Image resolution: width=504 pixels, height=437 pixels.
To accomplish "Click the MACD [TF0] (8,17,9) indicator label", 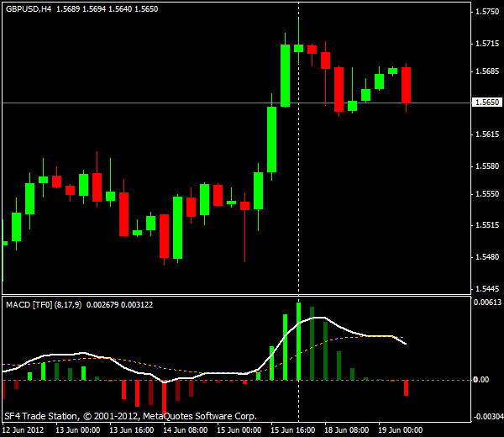I will point(44,305).
